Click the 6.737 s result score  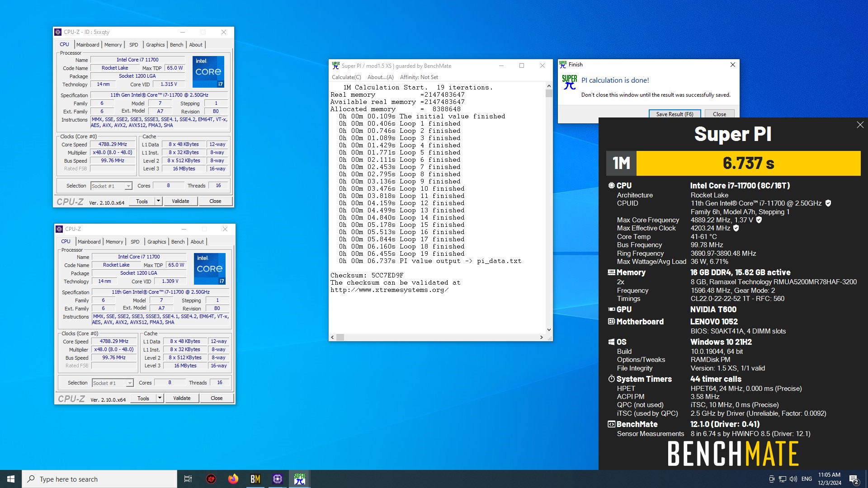749,163
